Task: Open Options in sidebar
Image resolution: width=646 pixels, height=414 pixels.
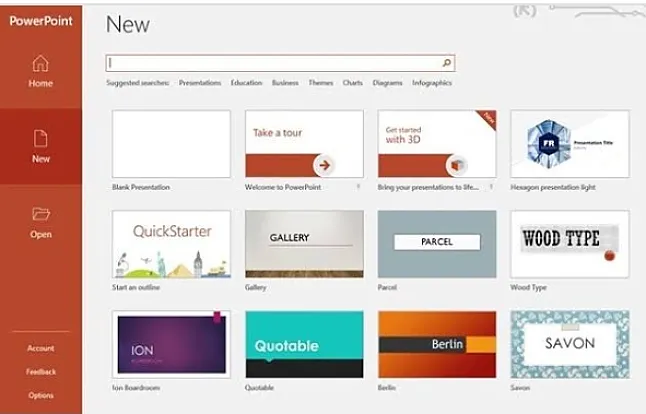Action: [x=41, y=395]
